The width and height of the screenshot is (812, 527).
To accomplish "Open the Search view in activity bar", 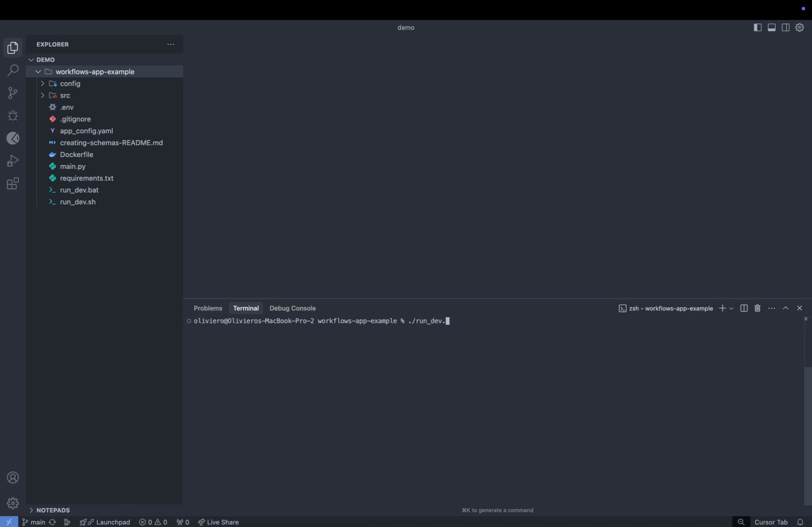I will coord(13,70).
